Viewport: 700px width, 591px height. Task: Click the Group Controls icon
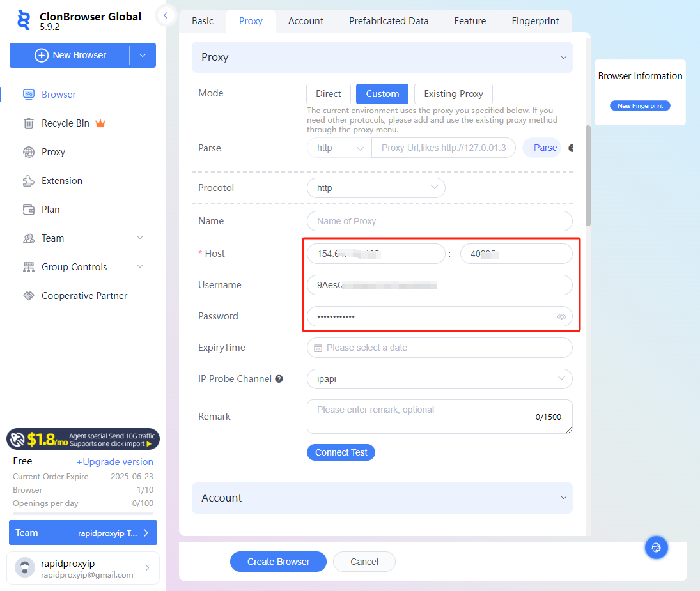29,267
